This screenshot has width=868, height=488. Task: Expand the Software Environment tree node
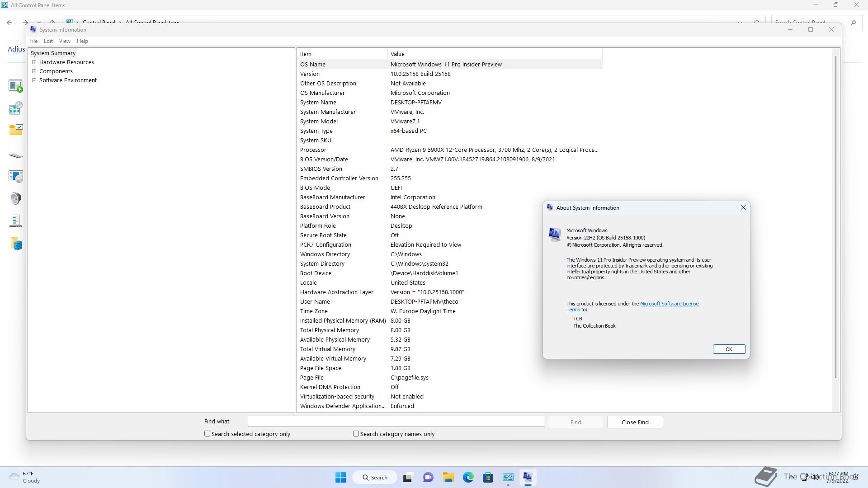click(34, 80)
